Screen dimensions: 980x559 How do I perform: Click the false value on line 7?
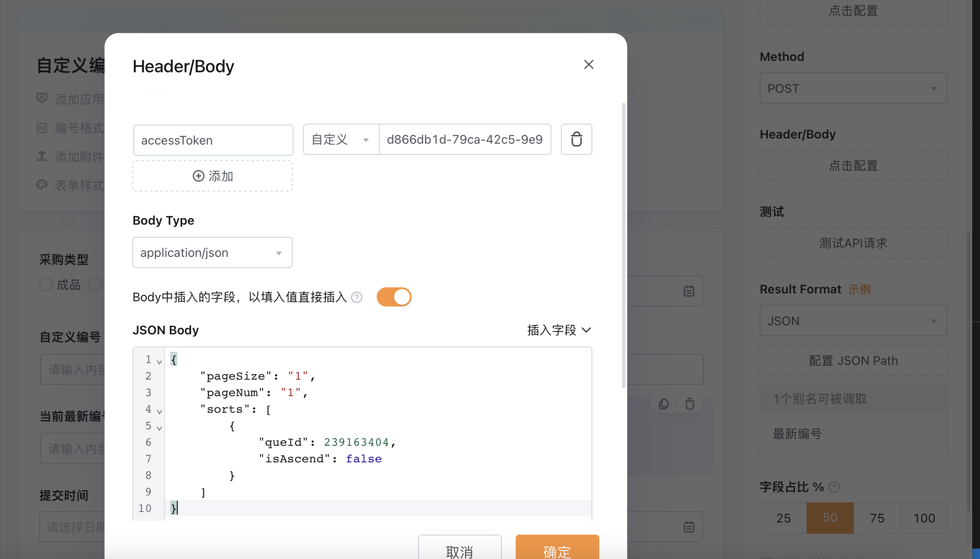click(364, 459)
